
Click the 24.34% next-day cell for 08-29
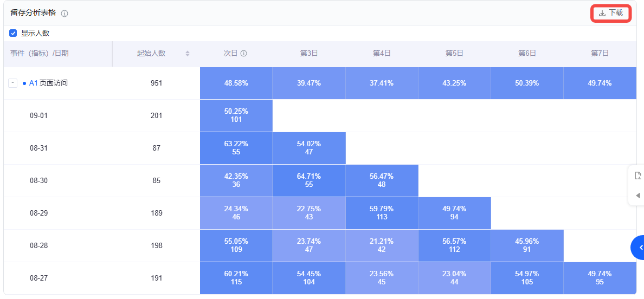[236, 213]
